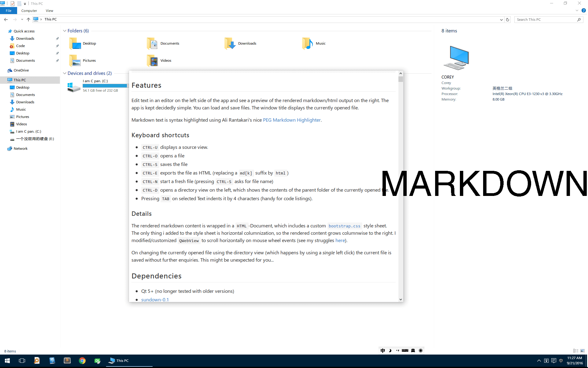Click the Up arrow navigation button
This screenshot has height=368, width=588.
point(28,20)
